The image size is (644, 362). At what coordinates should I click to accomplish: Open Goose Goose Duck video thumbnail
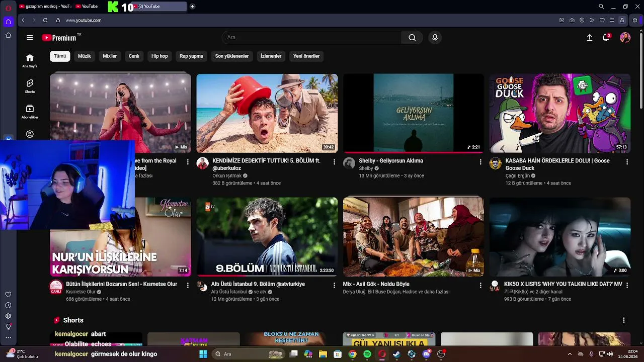pyautogui.click(x=560, y=113)
